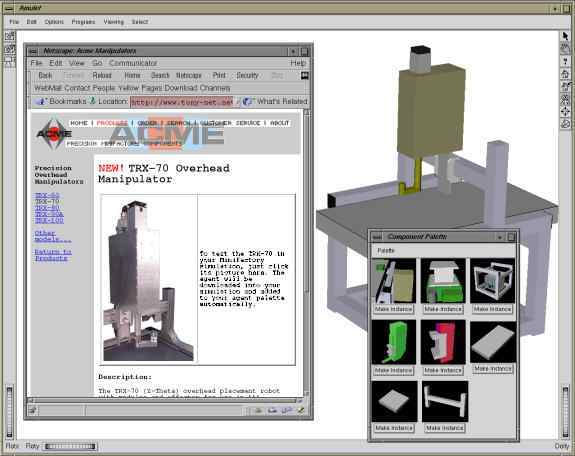Activate the hand view-mode tool
The width and height of the screenshot is (575, 456).
click(565, 48)
